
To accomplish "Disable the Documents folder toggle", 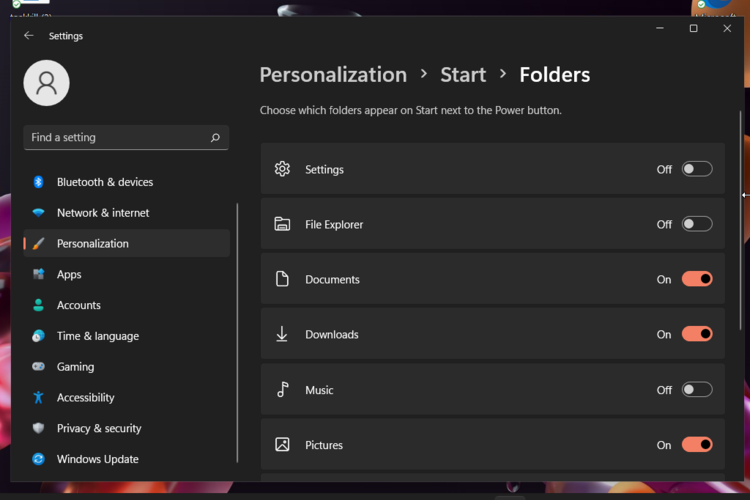I will [x=697, y=279].
